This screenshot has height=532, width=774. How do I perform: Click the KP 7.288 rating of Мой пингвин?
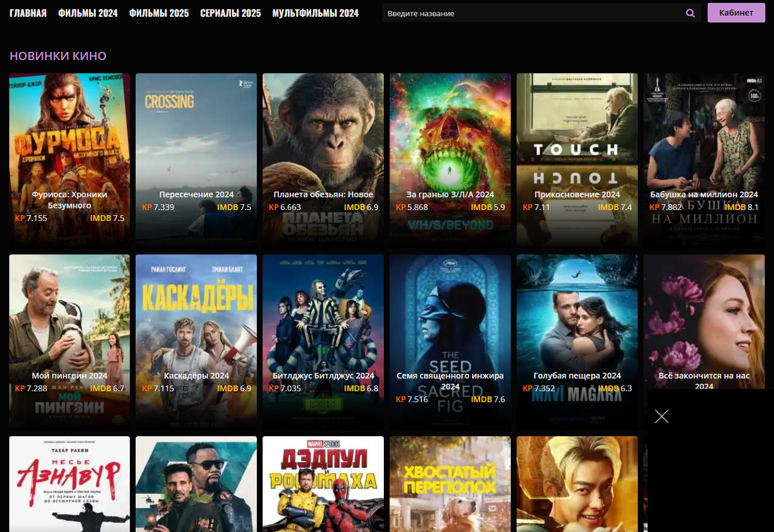click(x=31, y=388)
